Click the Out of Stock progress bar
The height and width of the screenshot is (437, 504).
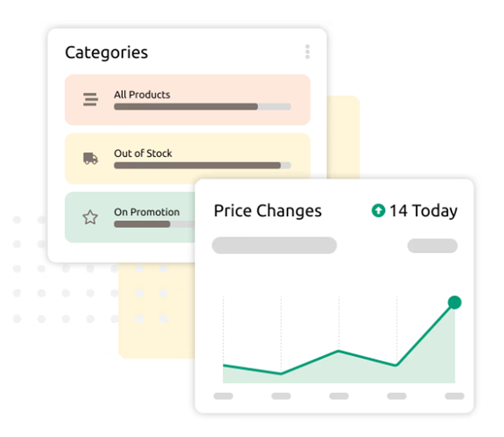click(202, 165)
